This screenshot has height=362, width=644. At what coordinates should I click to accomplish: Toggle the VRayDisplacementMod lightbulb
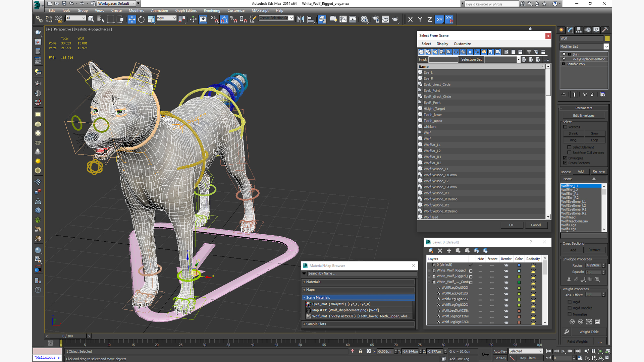tap(564, 59)
